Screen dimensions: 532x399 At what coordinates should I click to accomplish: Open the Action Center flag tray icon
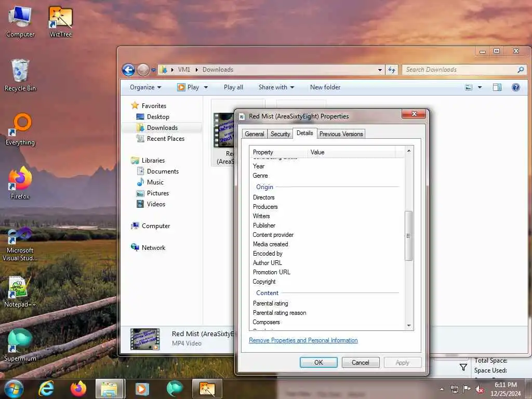coord(467,389)
